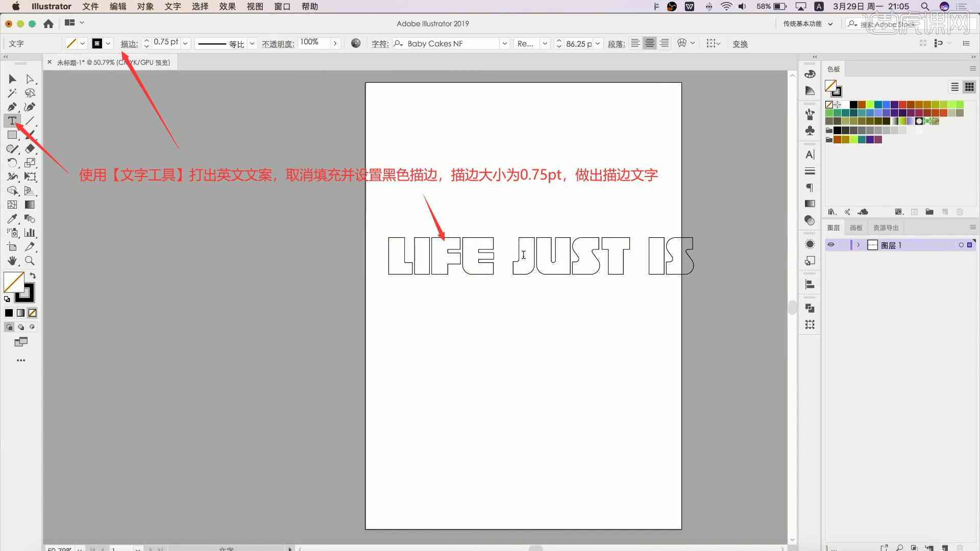Open the stroke color dropdown
This screenshot has width=980, height=551.
pos(108,43)
